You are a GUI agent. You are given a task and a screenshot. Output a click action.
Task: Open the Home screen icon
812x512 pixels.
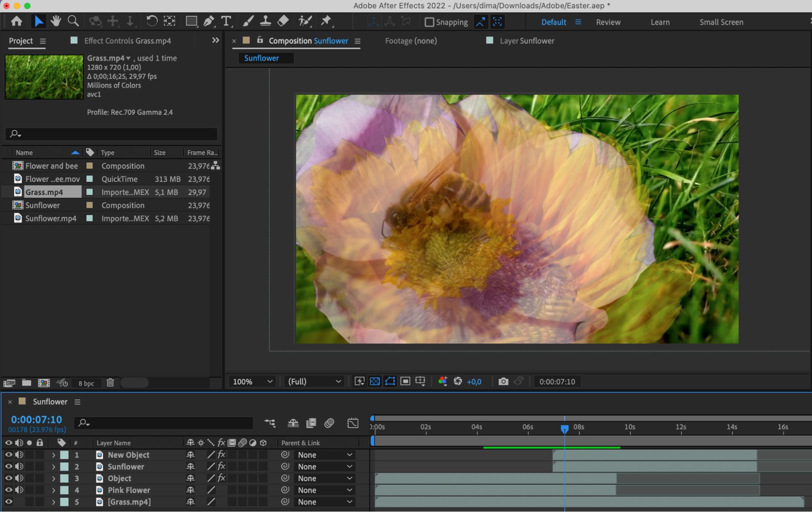[x=17, y=21]
